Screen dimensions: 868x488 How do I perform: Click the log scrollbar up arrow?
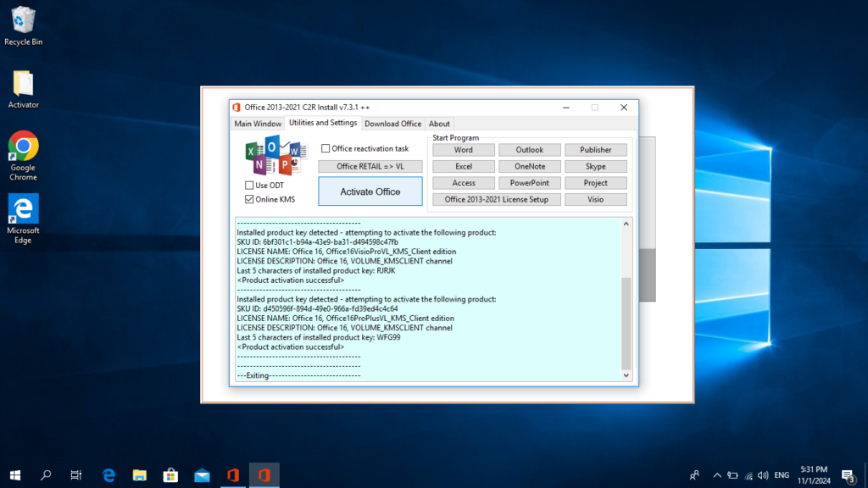(x=626, y=224)
